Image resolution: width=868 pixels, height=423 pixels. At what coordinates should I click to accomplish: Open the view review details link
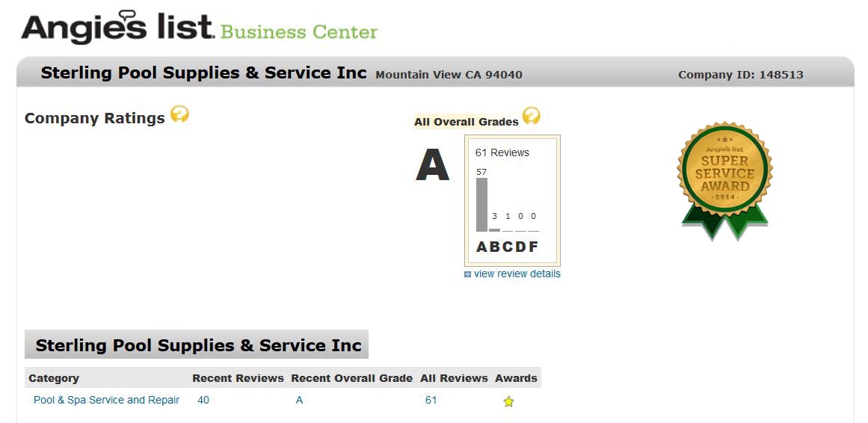(517, 274)
